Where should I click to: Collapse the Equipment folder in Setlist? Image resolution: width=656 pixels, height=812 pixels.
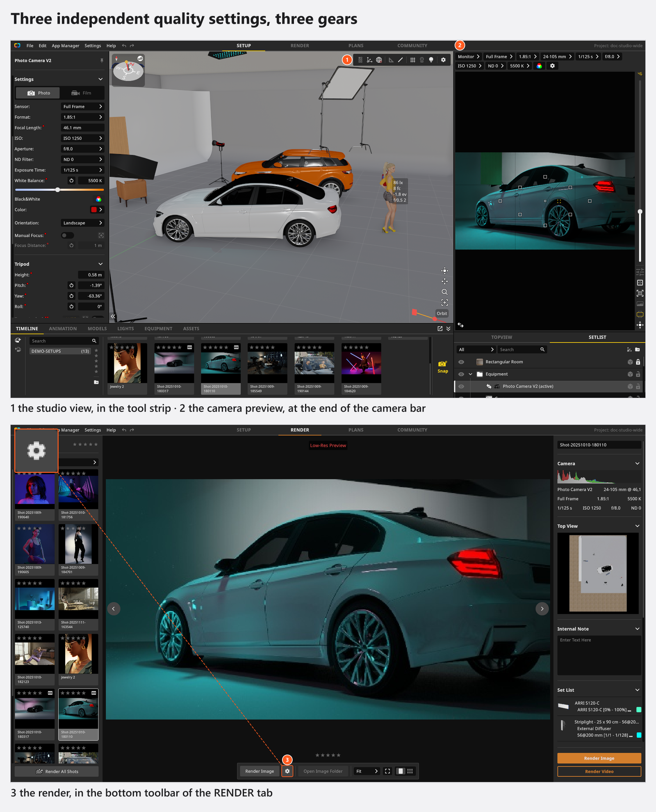click(x=471, y=374)
